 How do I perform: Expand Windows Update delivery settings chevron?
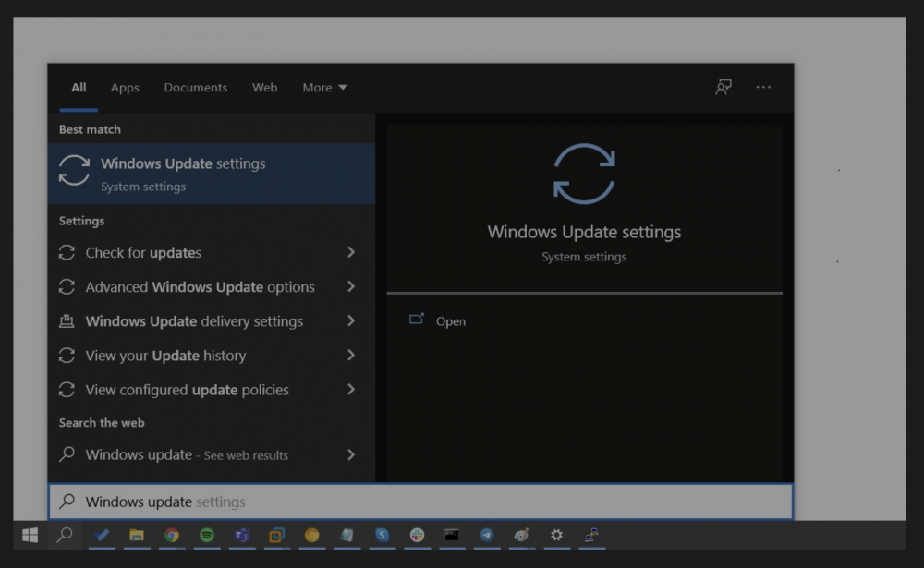click(x=351, y=320)
